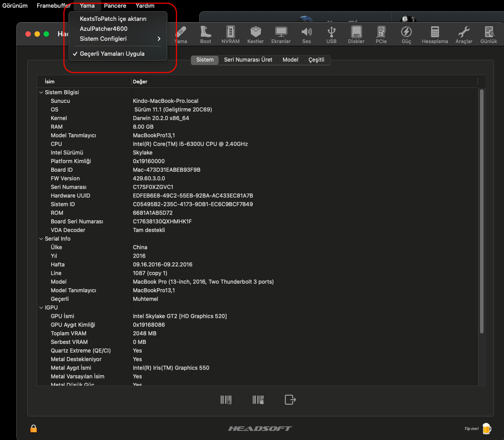
Task: Switch to the Seri Numarası Üret tab
Action: [x=248, y=60]
